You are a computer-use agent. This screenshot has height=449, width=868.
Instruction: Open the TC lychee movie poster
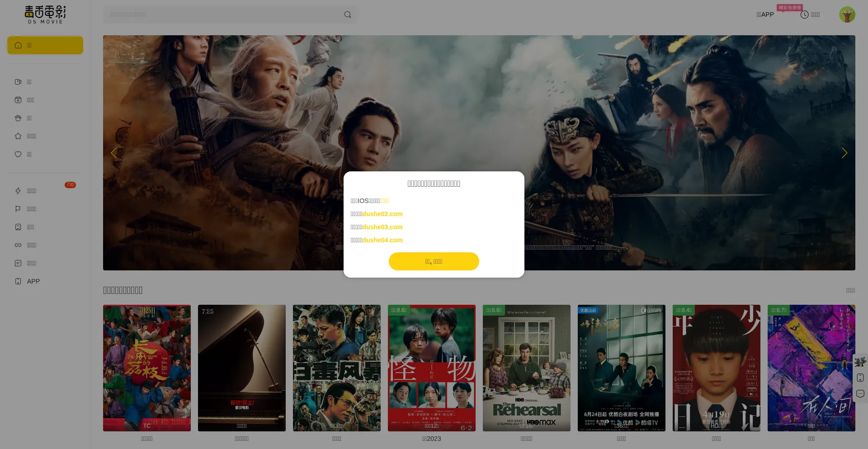pyautogui.click(x=147, y=368)
